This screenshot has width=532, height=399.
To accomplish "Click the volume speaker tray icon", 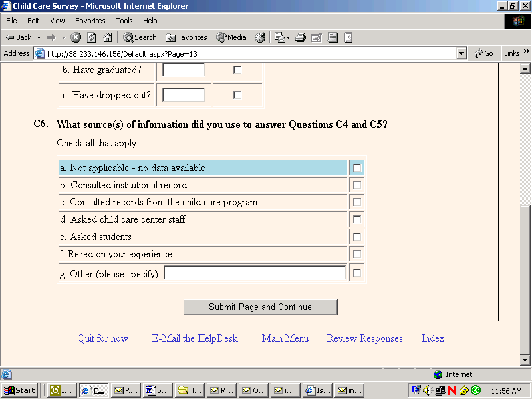I will pyautogui.click(x=427, y=390).
